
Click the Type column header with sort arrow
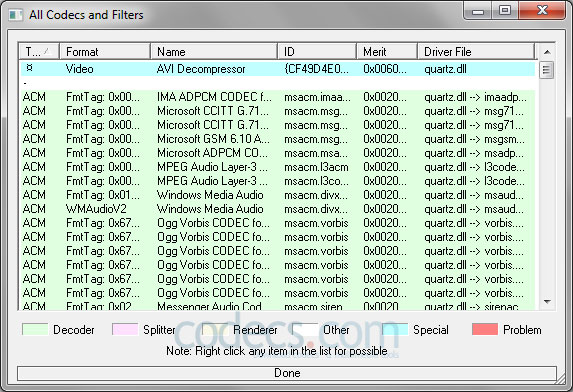point(39,52)
